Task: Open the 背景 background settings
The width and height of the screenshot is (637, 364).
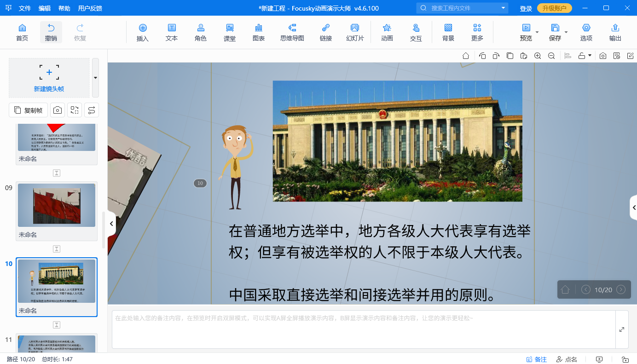Action: (x=448, y=32)
